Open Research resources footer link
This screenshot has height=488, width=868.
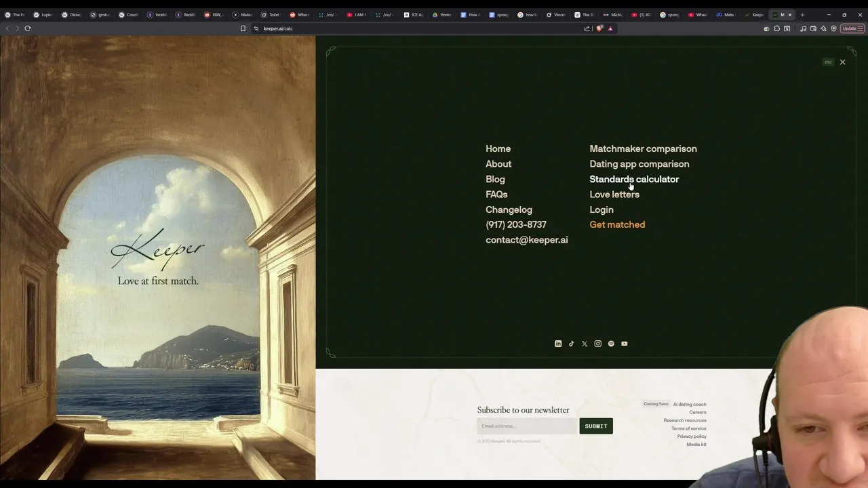pos(685,420)
